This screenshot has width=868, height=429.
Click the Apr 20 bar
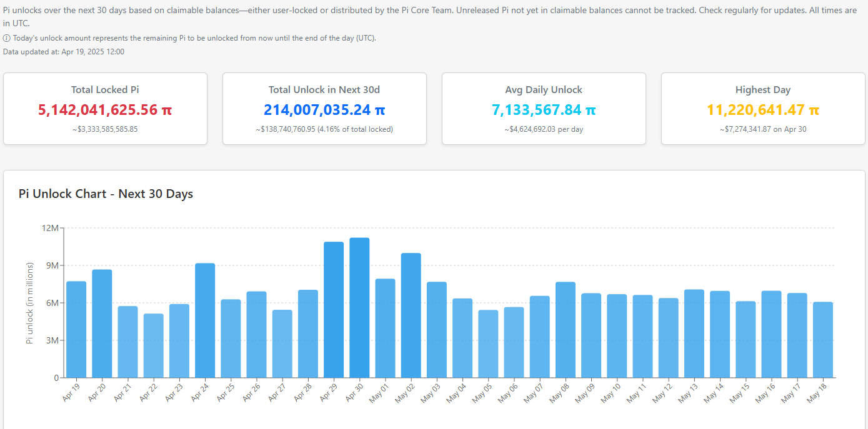click(x=102, y=323)
